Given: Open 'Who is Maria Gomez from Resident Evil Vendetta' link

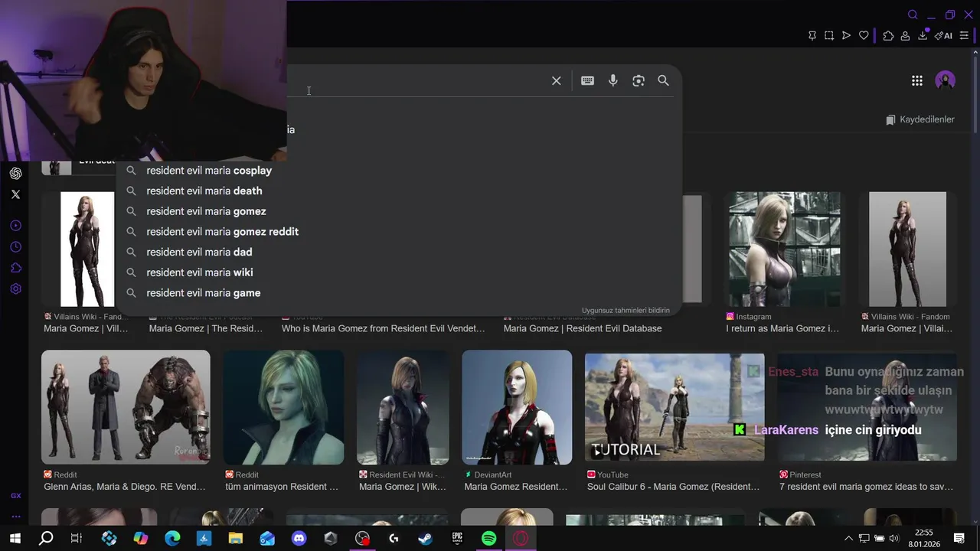Looking at the screenshot, I should click(384, 328).
